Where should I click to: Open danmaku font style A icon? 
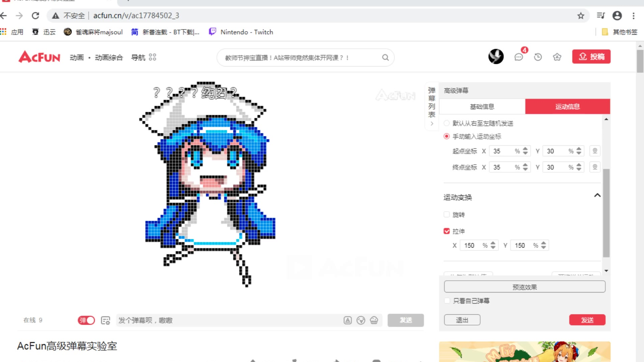pyautogui.click(x=348, y=320)
